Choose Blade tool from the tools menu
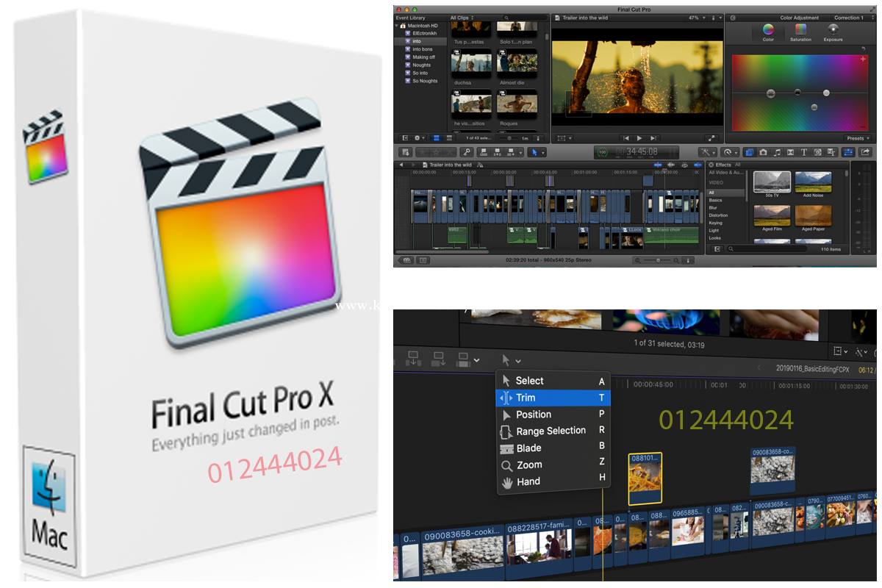The image size is (882, 588). tap(553, 448)
